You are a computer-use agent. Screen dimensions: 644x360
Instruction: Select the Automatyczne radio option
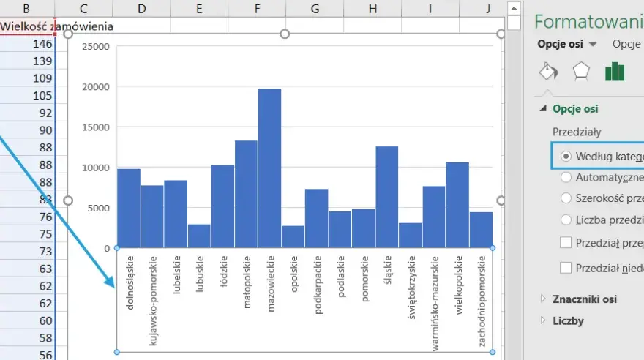coord(566,177)
